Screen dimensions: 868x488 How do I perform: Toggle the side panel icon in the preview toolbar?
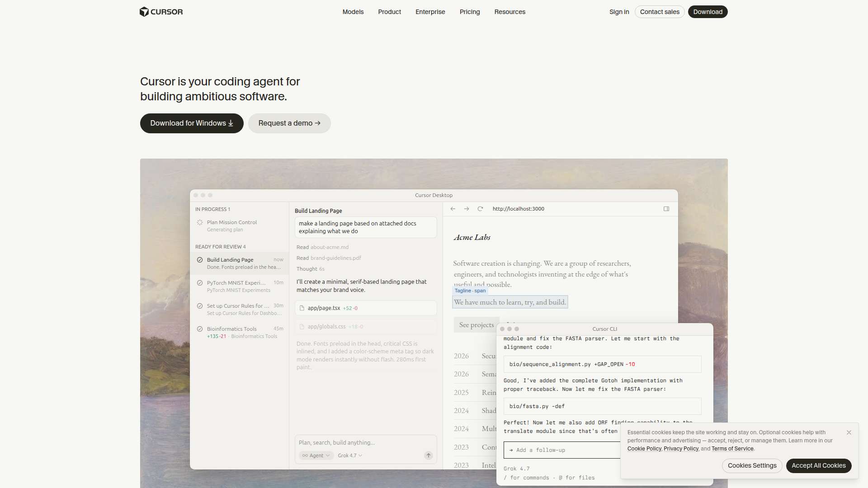point(666,209)
